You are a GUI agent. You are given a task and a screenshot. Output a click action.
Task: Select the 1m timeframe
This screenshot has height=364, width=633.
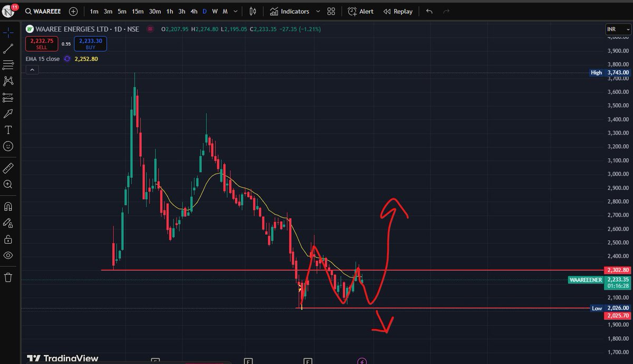[94, 11]
